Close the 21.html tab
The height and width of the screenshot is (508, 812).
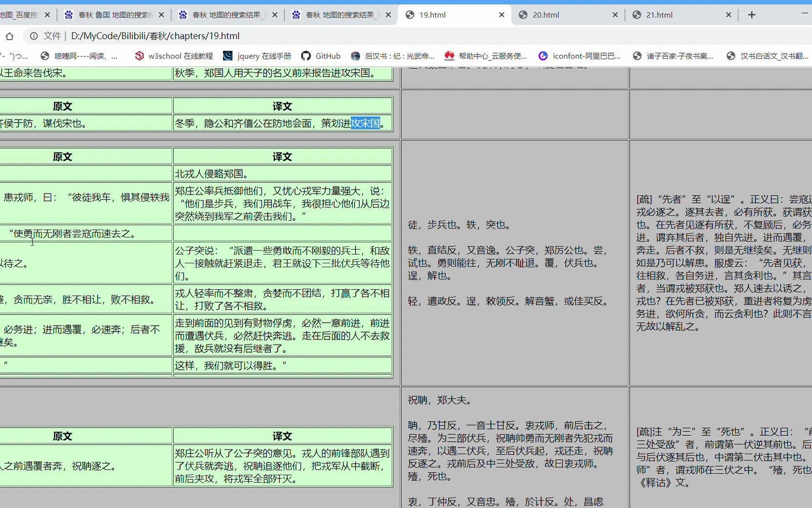click(x=729, y=15)
